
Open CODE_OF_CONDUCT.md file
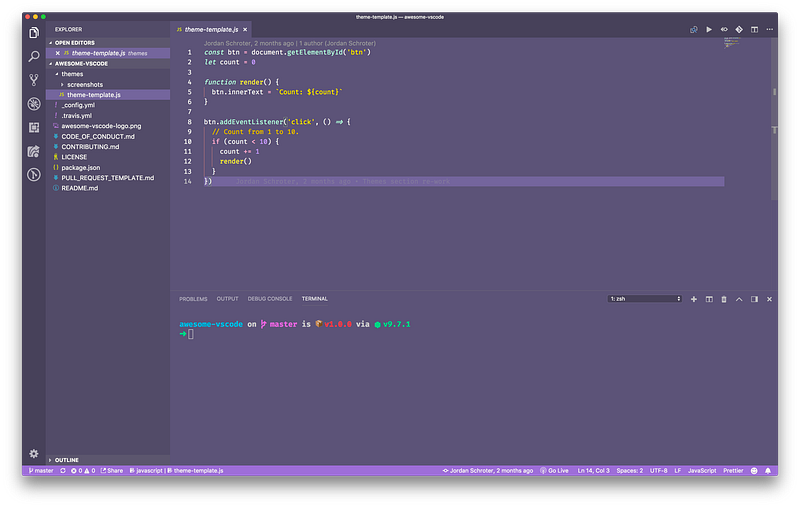tap(98, 137)
